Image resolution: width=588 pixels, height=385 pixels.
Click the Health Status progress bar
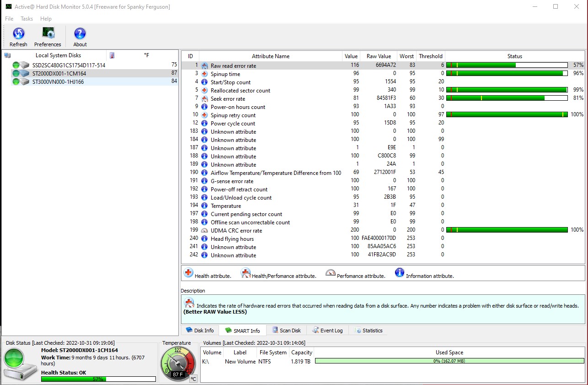98,379
